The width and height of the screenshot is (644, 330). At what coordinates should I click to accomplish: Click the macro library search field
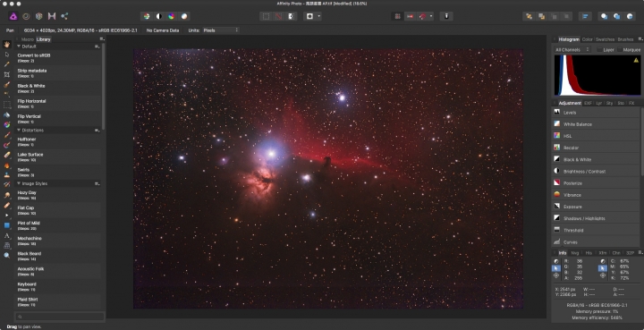(60, 317)
